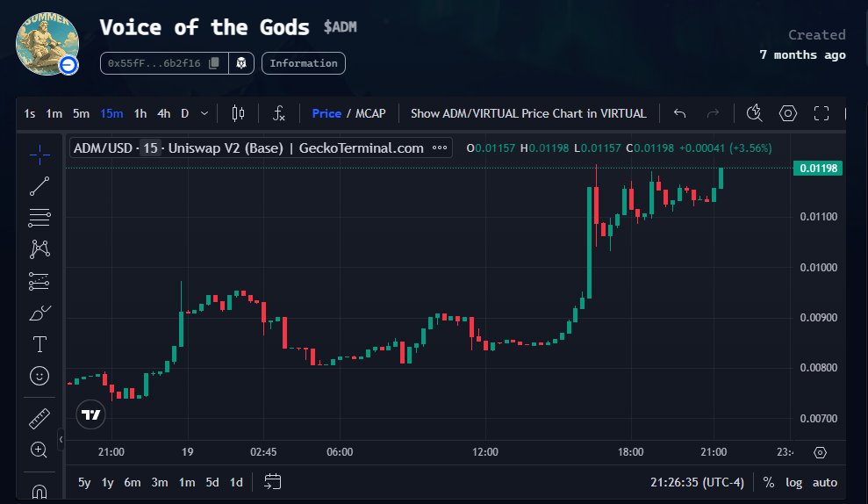Click the 0.01000 price axis label
The width and height of the screenshot is (868, 504).
click(x=818, y=268)
